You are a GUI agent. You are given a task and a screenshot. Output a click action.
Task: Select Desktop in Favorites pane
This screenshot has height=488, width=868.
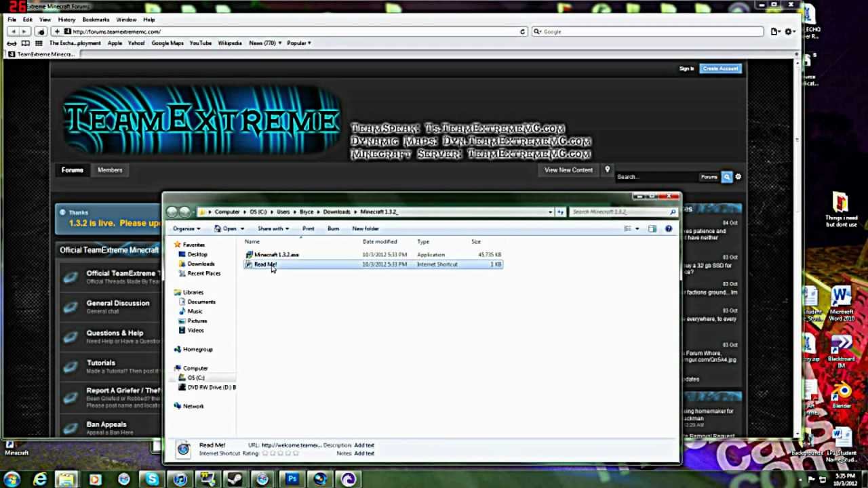pos(197,254)
